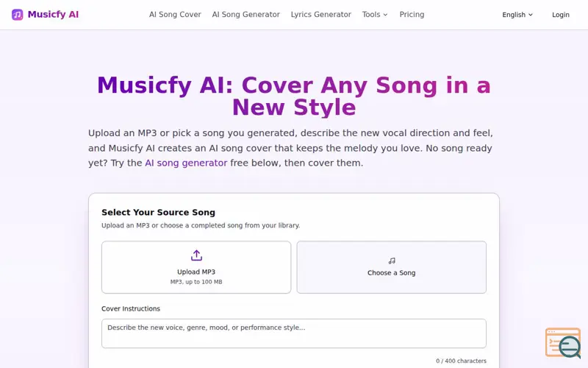Open the Pricing page

coord(412,15)
